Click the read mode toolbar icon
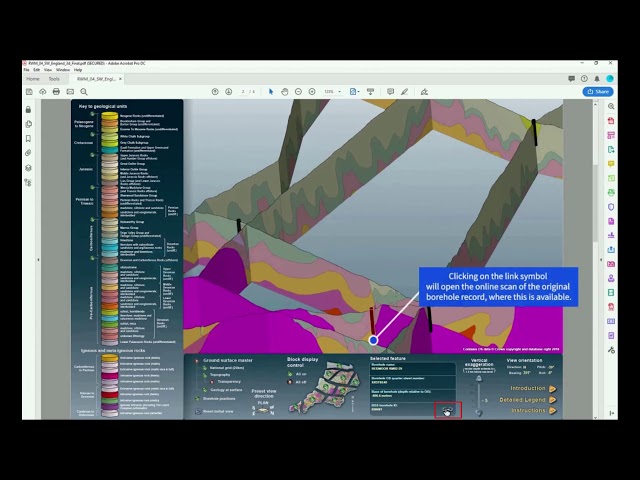 pos(371,92)
